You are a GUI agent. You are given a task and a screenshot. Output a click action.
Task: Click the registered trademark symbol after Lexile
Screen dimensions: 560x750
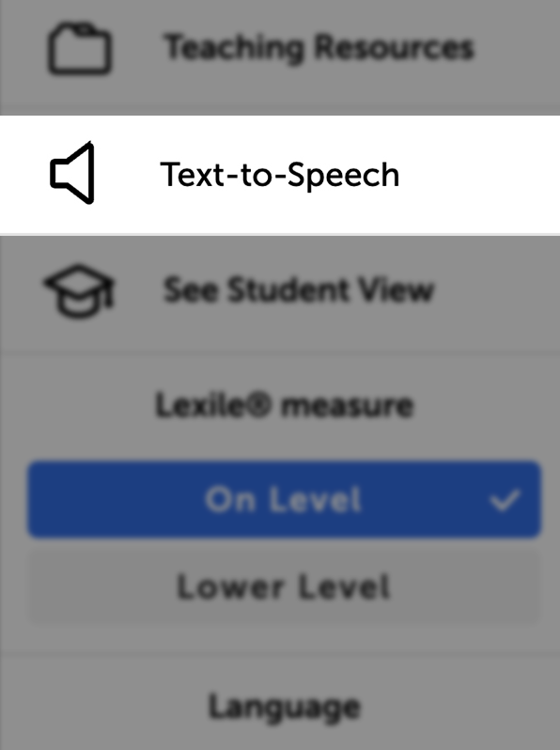259,404
